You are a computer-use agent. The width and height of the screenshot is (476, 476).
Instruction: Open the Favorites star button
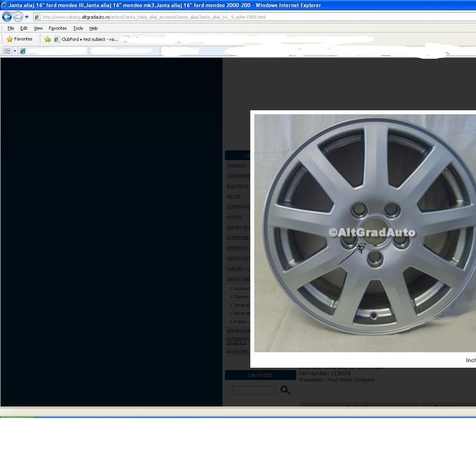pyautogui.click(x=19, y=39)
